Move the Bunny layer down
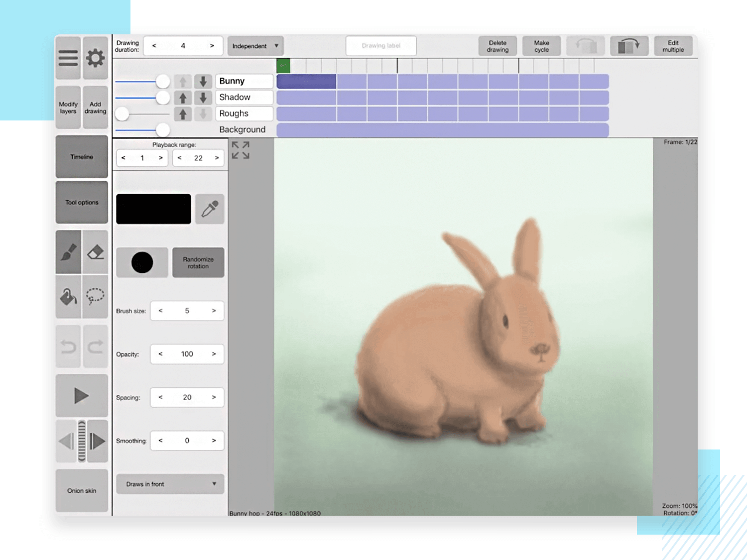This screenshot has height=560, width=747. pyautogui.click(x=203, y=81)
